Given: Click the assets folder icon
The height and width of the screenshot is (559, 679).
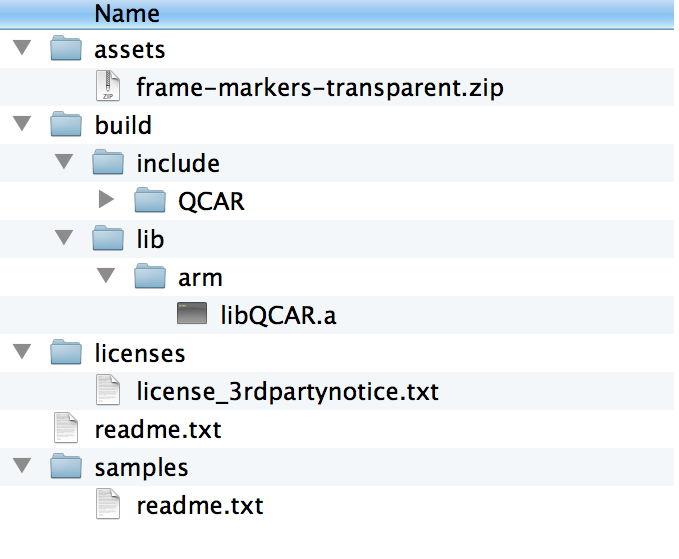Looking at the screenshot, I should (66, 48).
